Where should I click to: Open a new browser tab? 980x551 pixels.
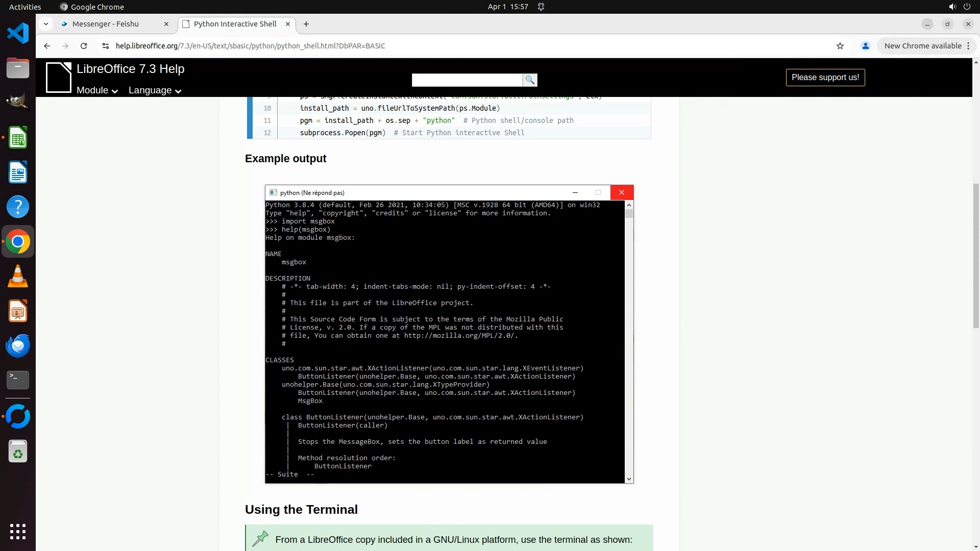pyautogui.click(x=306, y=24)
